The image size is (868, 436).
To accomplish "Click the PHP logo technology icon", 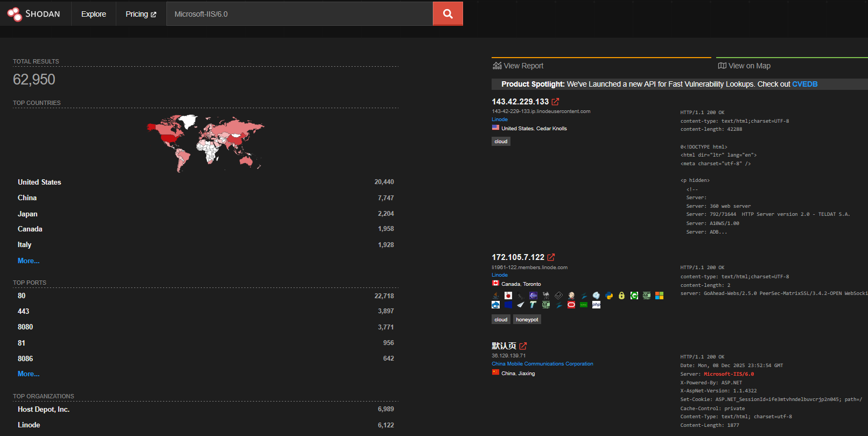I will click(596, 305).
